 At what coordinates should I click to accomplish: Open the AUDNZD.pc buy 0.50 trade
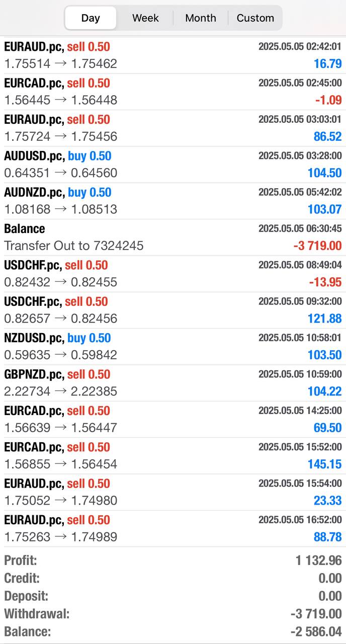click(173, 201)
